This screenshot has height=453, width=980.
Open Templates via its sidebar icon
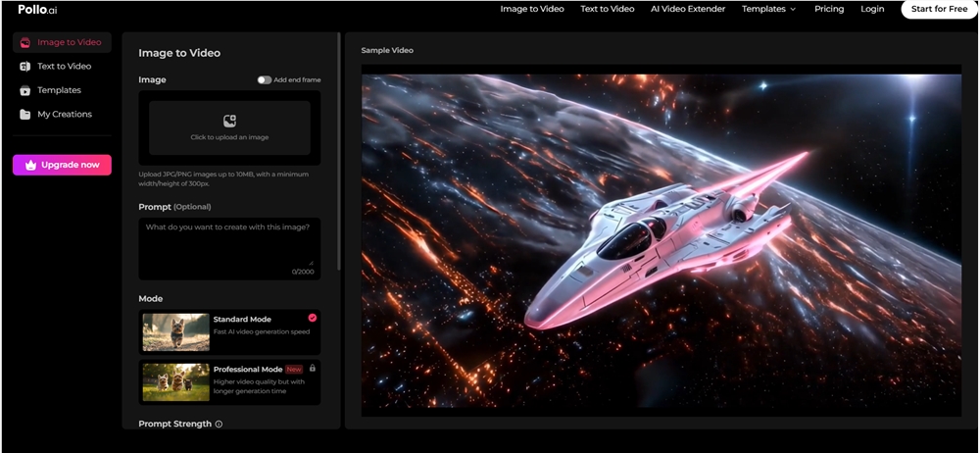pyautogui.click(x=24, y=90)
